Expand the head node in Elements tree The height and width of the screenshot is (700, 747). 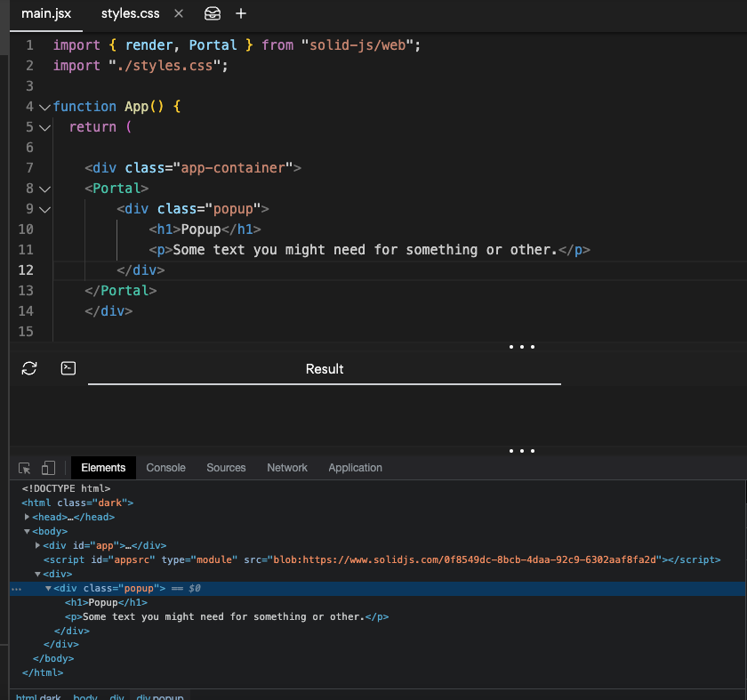point(28,517)
